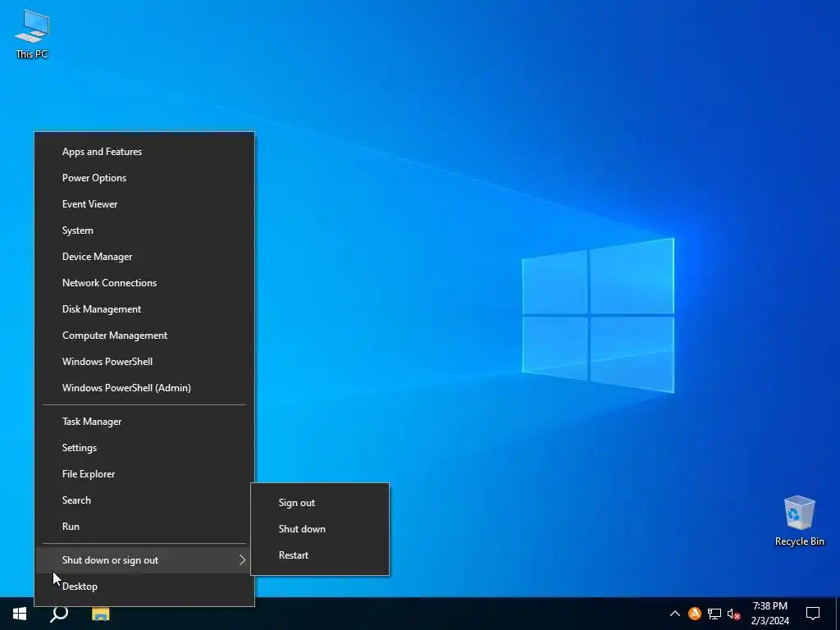Open Power Options from menu
The image size is (840, 630).
tap(144, 178)
